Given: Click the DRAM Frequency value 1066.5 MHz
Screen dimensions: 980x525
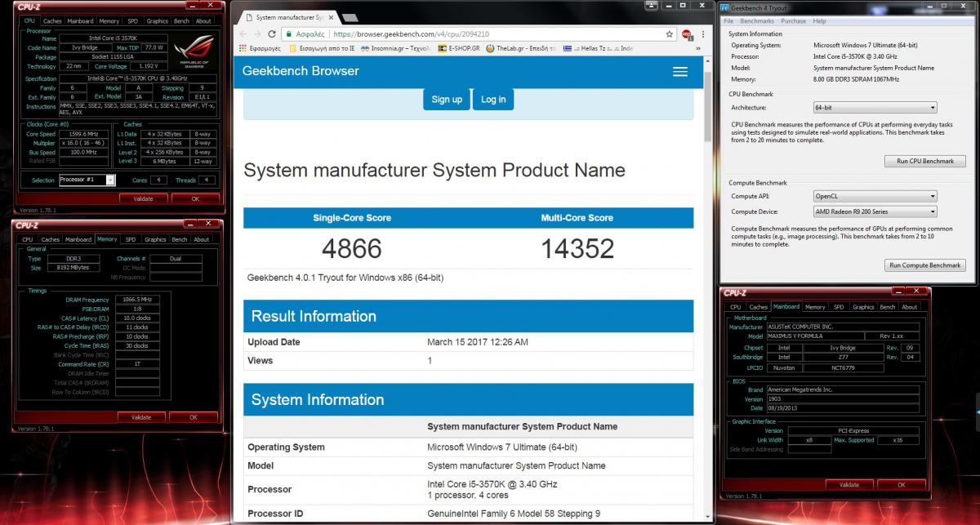Looking at the screenshot, I should (137, 299).
